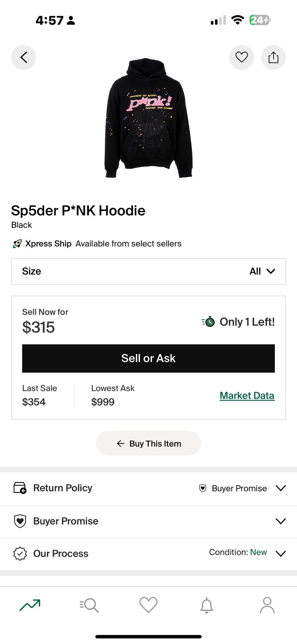Screen dimensions: 297x644
Task: Tap the share icon
Action: [x=273, y=57]
